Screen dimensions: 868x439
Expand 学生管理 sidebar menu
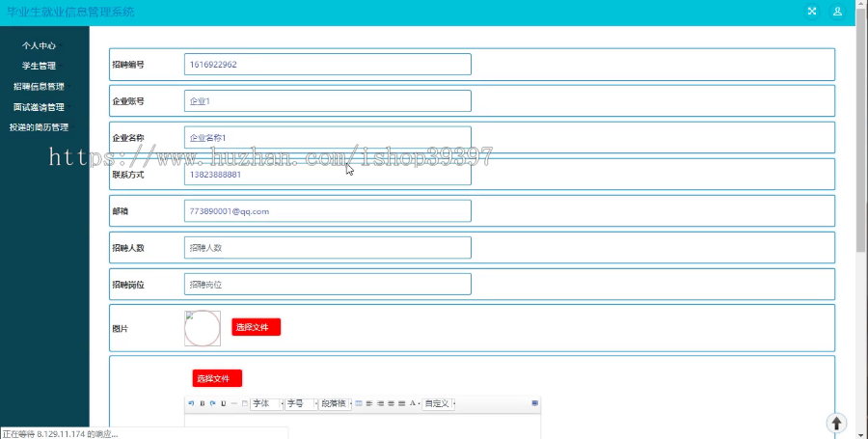39,66
